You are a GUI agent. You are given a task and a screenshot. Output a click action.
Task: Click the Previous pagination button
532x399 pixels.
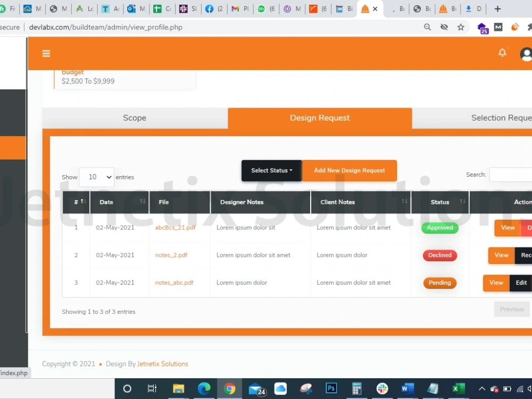click(x=512, y=309)
